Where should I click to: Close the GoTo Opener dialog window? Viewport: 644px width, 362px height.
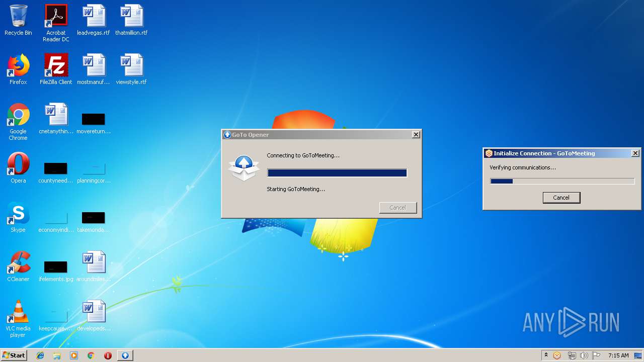(416, 135)
